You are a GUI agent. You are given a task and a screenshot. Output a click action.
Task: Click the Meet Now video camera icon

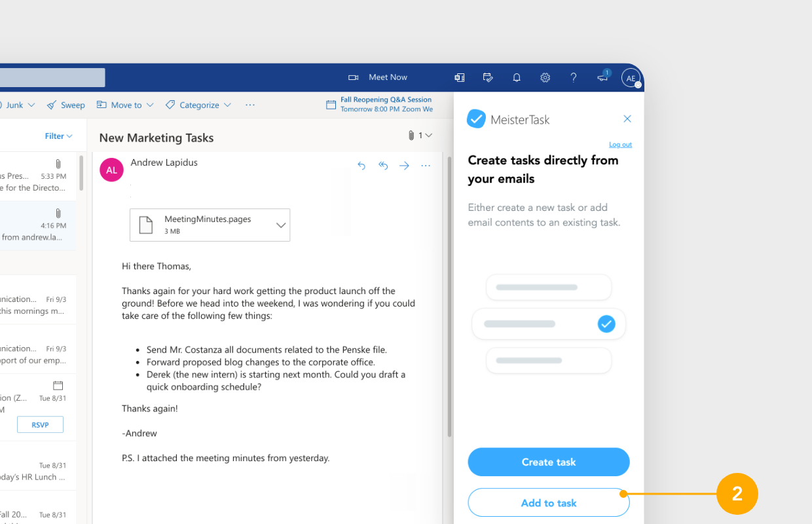(354, 77)
